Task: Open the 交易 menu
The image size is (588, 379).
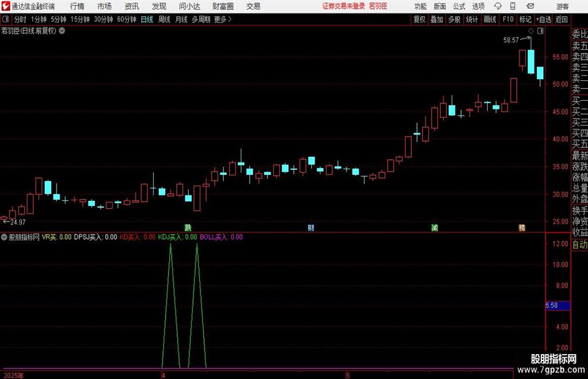Action: tap(253, 6)
